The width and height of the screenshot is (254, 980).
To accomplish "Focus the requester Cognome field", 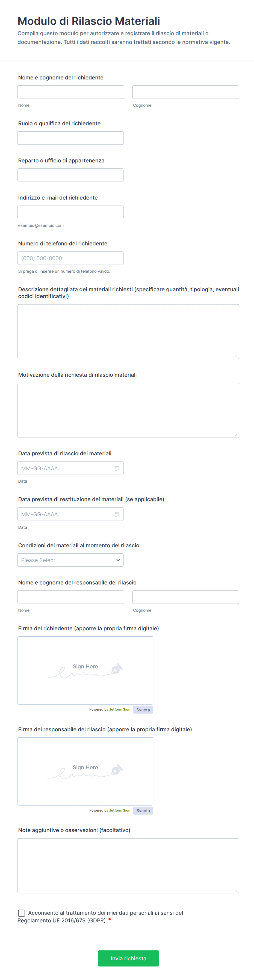I will (x=185, y=92).
